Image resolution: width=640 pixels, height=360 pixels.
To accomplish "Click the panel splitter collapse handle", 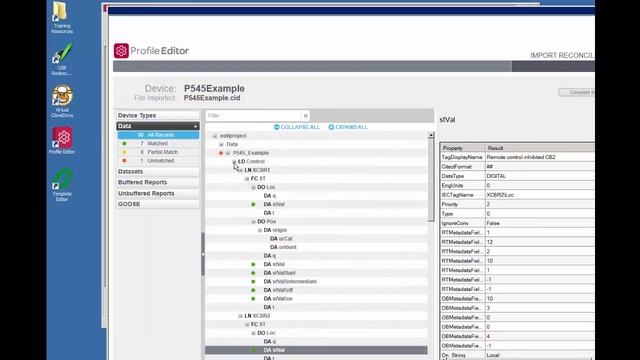I will tap(203, 254).
